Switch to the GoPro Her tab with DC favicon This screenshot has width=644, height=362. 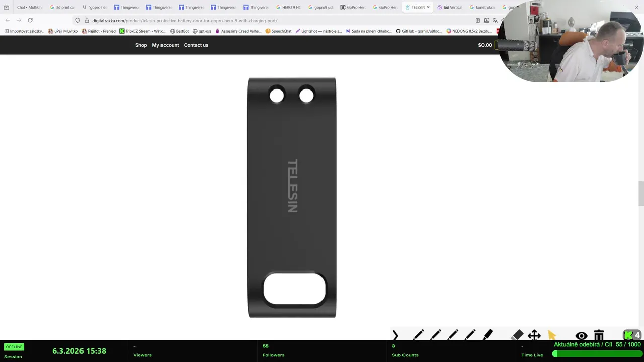pos(353,7)
